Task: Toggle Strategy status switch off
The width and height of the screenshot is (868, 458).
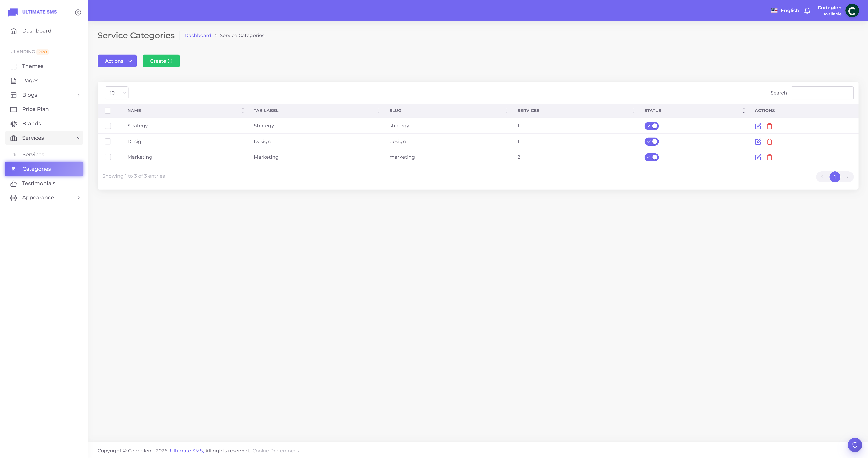Action: click(x=651, y=126)
